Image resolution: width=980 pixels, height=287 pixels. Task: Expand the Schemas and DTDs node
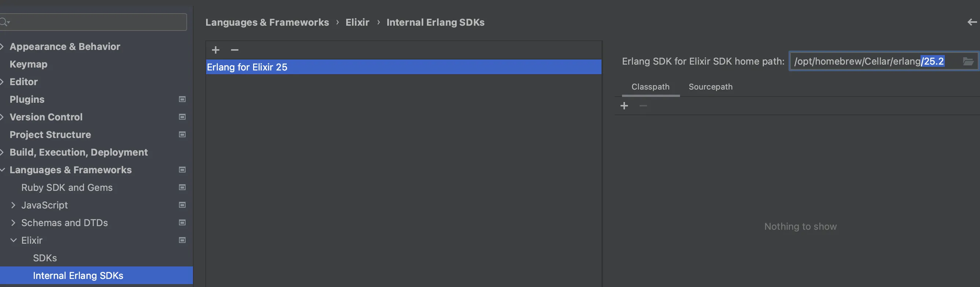click(x=13, y=223)
